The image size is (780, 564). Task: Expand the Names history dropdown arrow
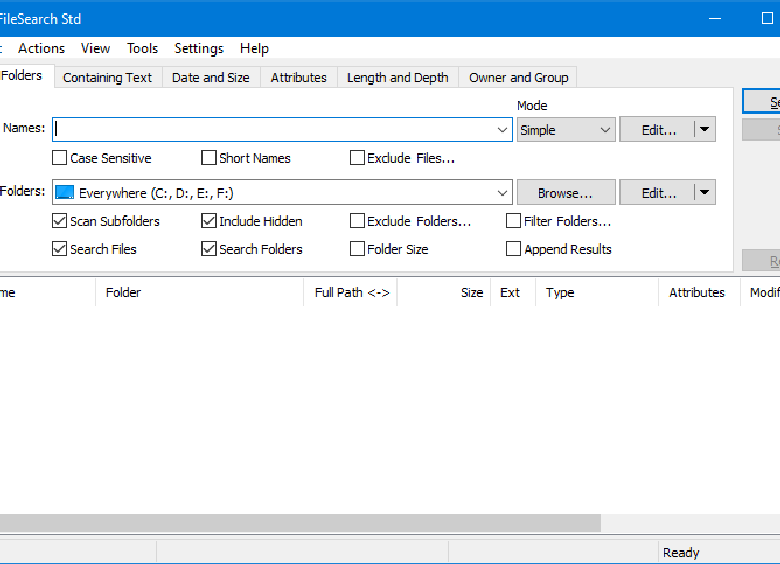[502, 130]
